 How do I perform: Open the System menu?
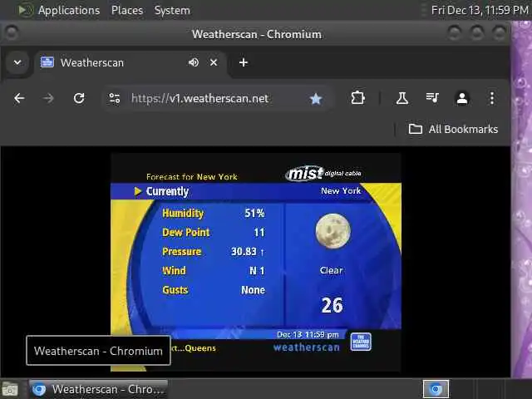coord(172,10)
